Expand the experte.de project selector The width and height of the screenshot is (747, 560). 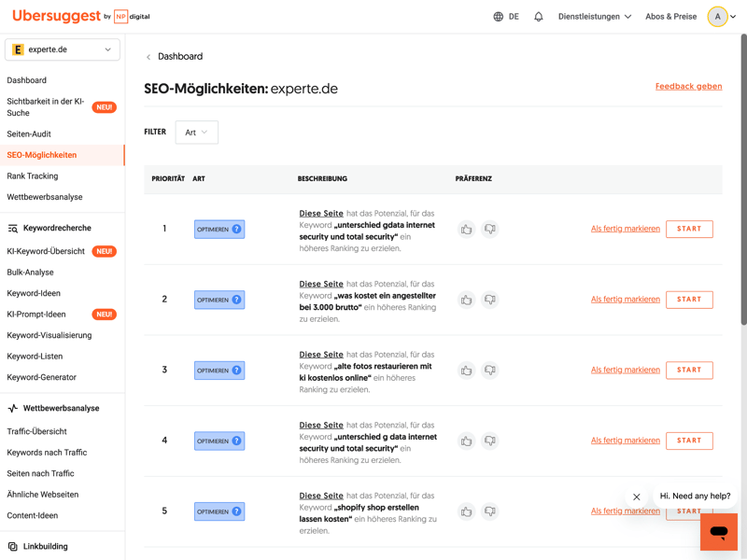63,49
